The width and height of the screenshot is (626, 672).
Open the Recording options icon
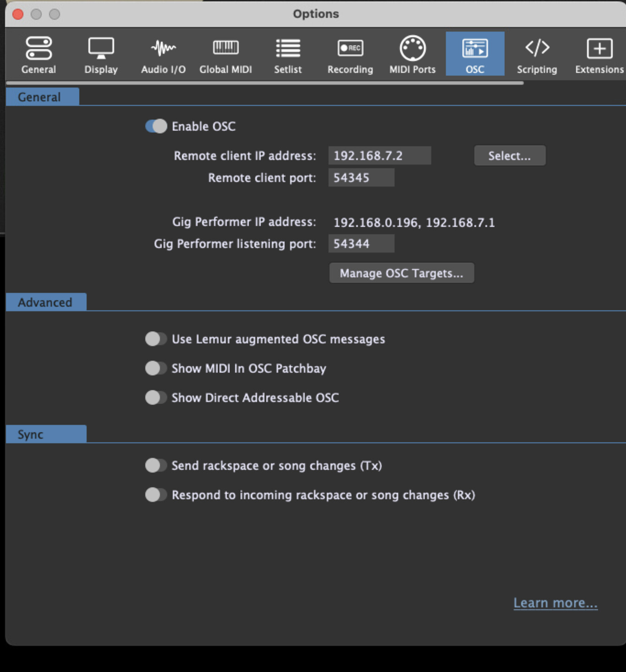[350, 48]
